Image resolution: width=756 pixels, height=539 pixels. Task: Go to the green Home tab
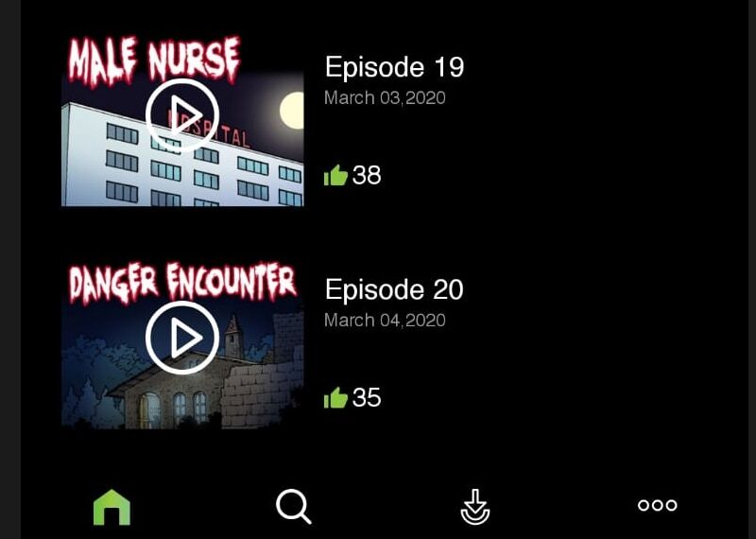[x=112, y=507]
